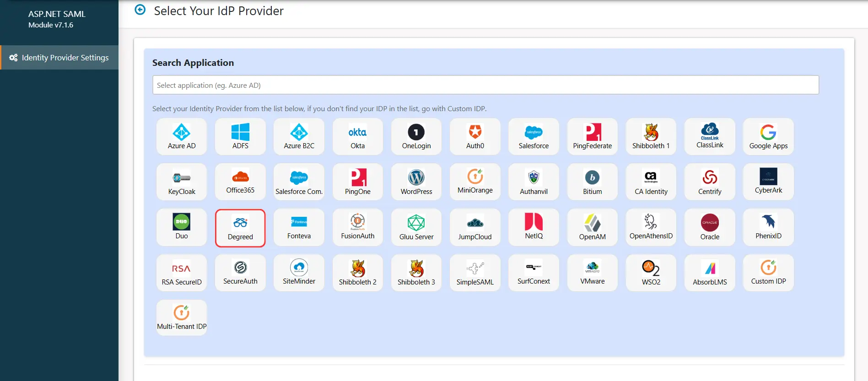Select the SecureAuth provider tile
The height and width of the screenshot is (381, 868).
coord(240,273)
